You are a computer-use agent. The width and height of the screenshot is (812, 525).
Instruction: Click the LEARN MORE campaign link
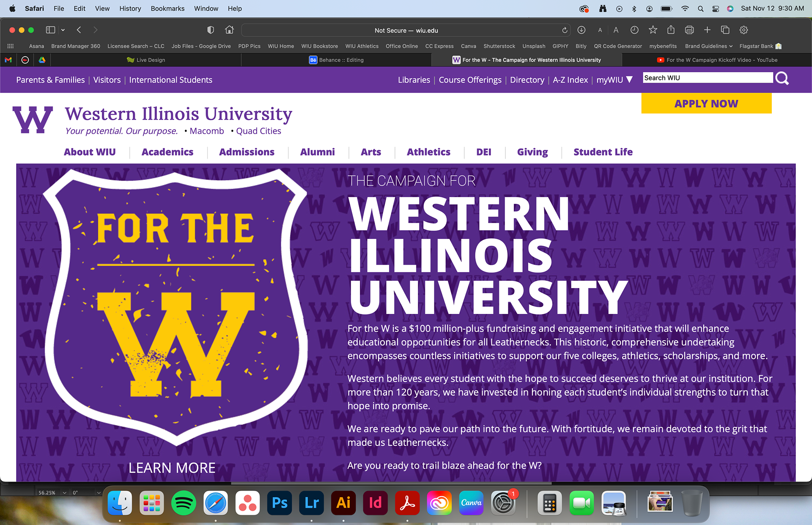tap(172, 468)
